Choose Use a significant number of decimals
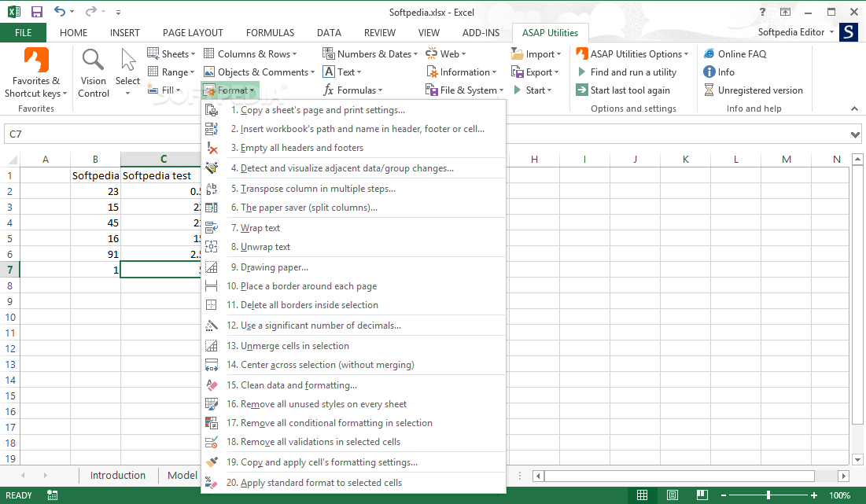Screen dimensions: 866x504 pos(353,326)
